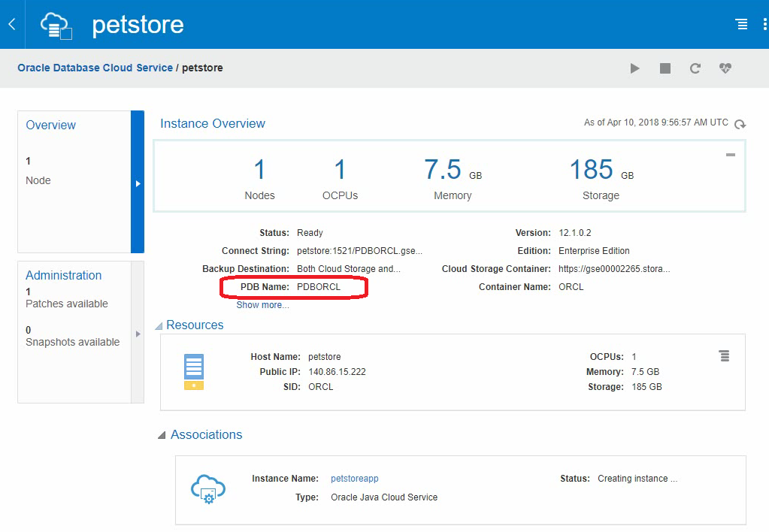
Task: Open the petstore node actions menu icon
Action: tap(724, 356)
